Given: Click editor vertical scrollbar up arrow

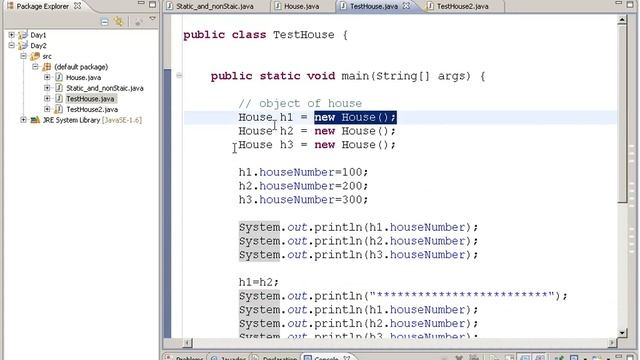Looking at the screenshot, I should (622, 20).
